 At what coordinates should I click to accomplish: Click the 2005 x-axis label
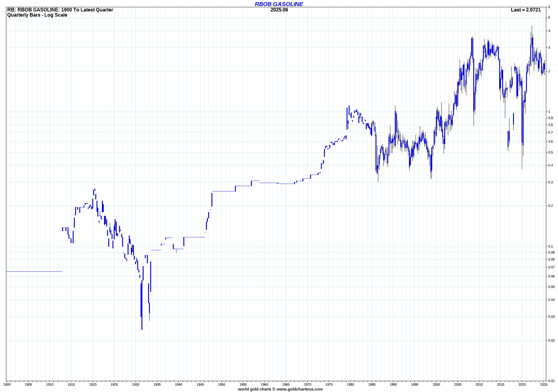(458, 384)
